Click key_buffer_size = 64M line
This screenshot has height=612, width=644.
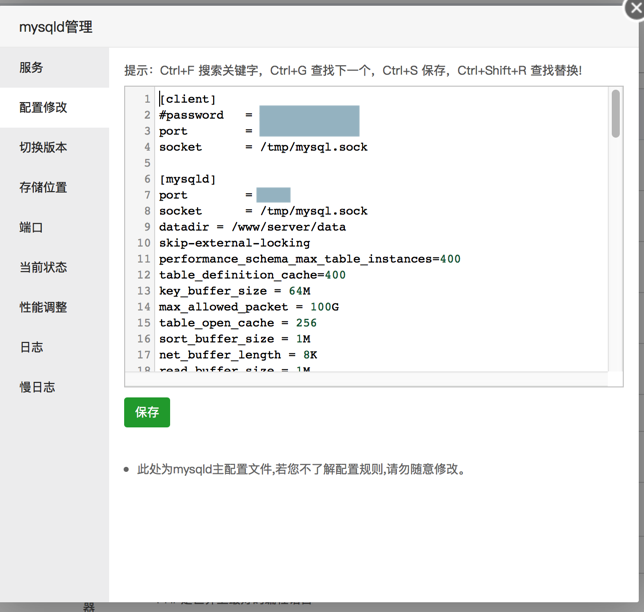(x=235, y=291)
